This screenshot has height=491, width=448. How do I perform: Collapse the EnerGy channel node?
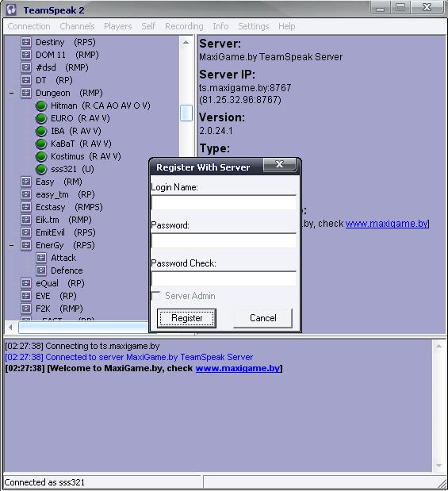[12, 245]
